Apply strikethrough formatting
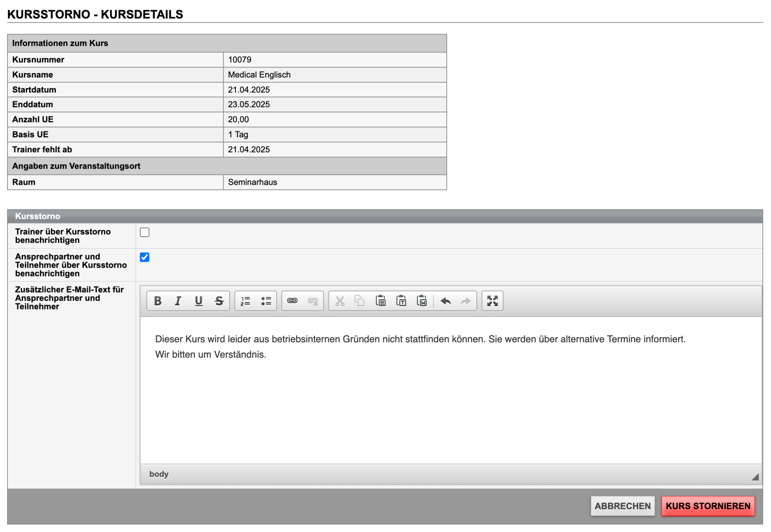 (219, 301)
